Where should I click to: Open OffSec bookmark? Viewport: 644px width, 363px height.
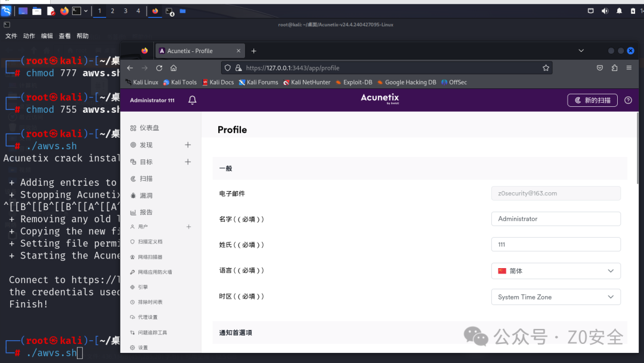[454, 82]
